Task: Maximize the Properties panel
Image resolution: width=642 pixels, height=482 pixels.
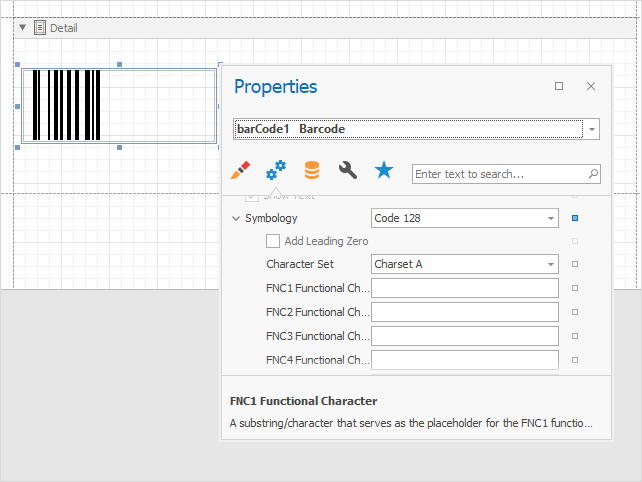Action: (x=559, y=87)
